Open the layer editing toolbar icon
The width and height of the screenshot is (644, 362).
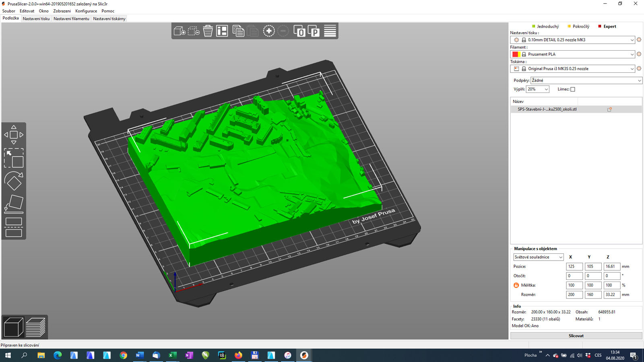click(x=330, y=31)
